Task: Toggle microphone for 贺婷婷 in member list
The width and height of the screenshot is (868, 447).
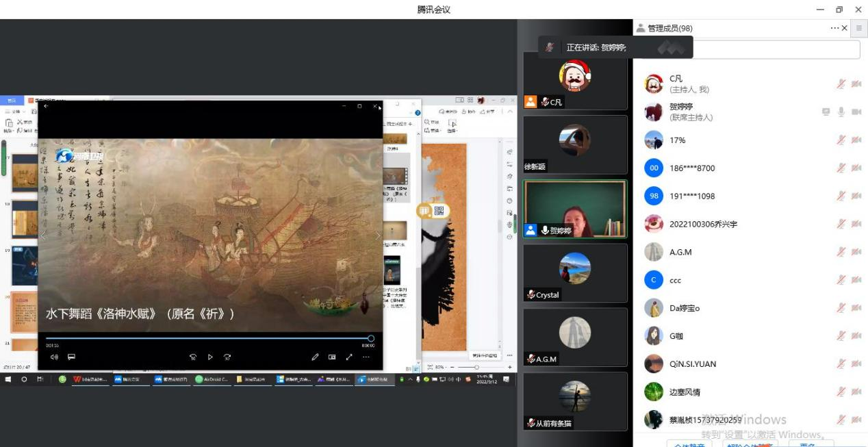Action: pos(841,112)
